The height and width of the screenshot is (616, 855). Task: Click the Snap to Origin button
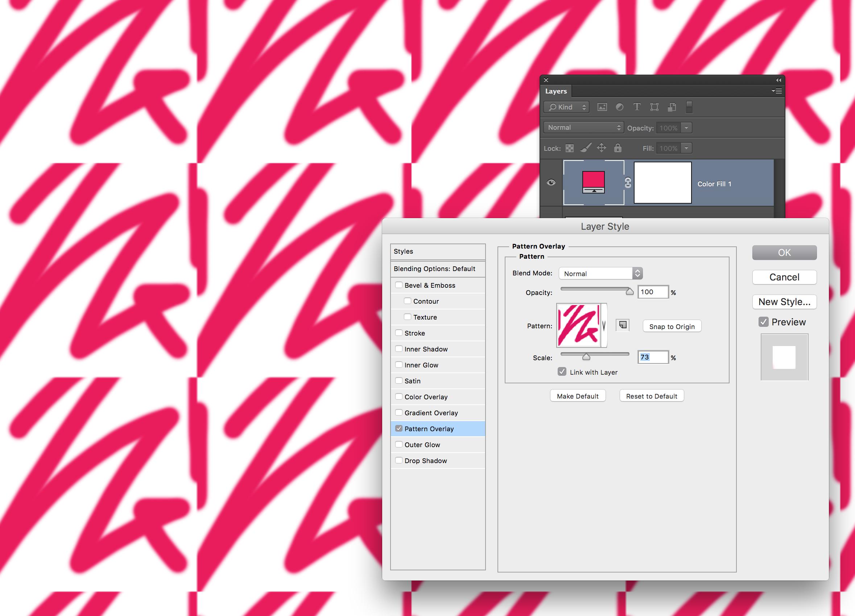pyautogui.click(x=672, y=326)
